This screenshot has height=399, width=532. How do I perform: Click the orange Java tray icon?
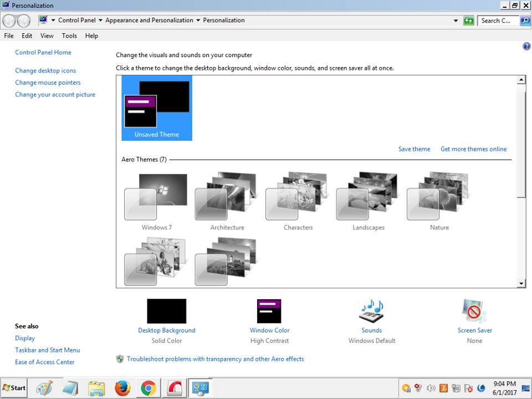[x=443, y=388]
